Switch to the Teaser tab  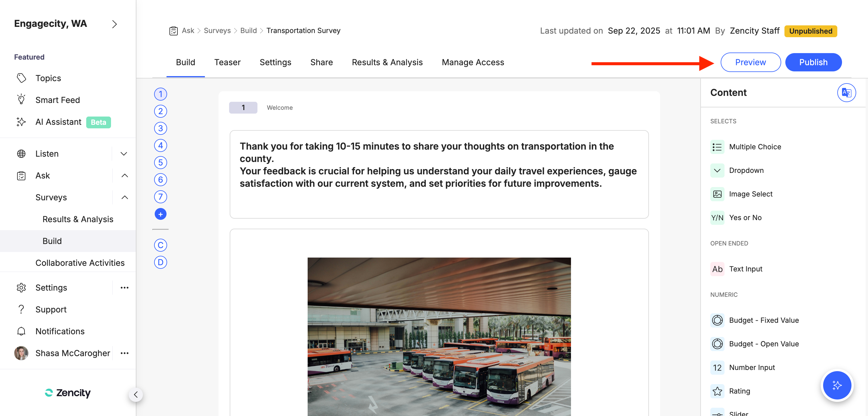[227, 62]
